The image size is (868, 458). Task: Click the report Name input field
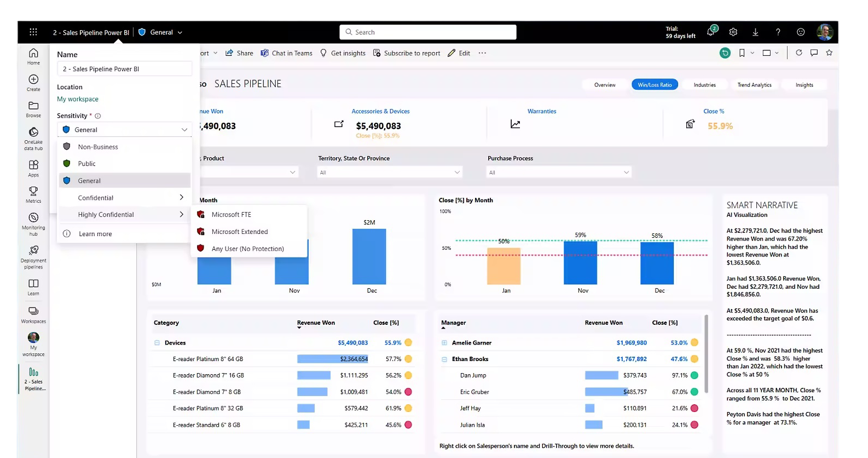tap(124, 69)
